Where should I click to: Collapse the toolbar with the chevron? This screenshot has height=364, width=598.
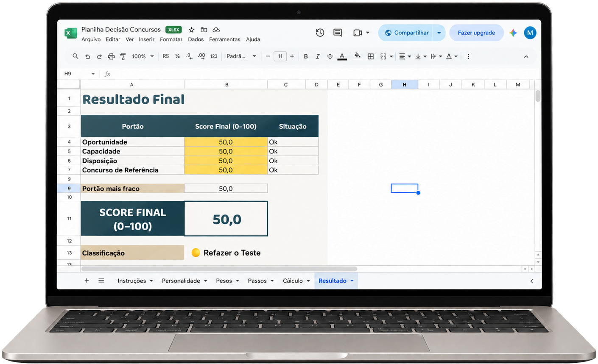tap(526, 56)
